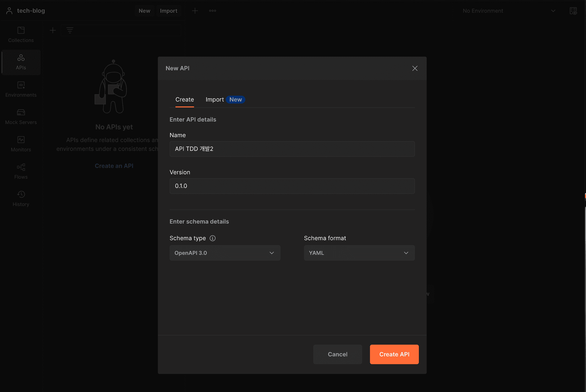
Task: Select the Create tab
Action: click(184, 100)
